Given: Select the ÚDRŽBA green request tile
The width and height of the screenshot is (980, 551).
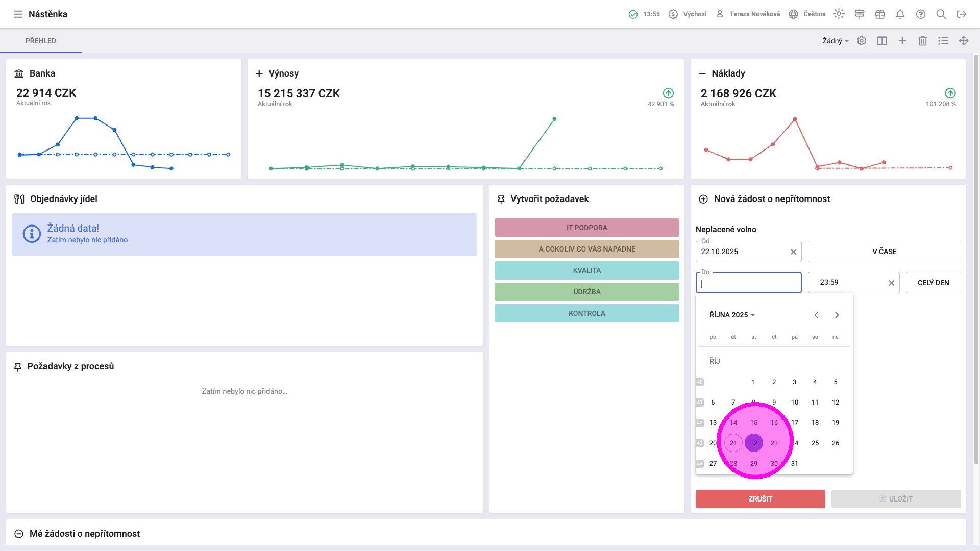Looking at the screenshot, I should pyautogui.click(x=586, y=292).
